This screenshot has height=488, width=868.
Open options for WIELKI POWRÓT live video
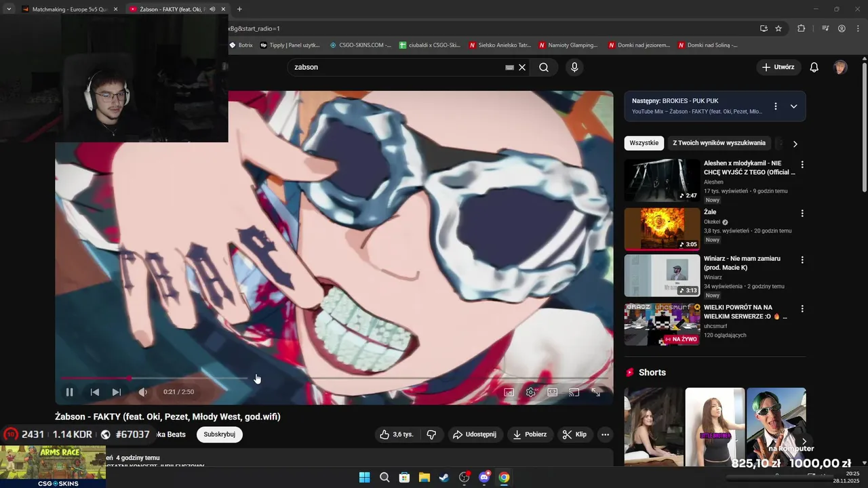(x=802, y=308)
